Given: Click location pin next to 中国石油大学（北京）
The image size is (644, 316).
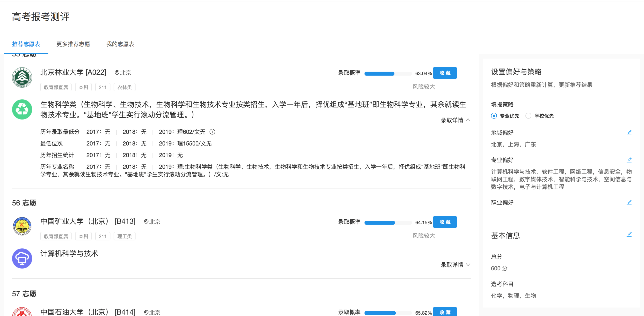Looking at the screenshot, I should pos(146,312).
